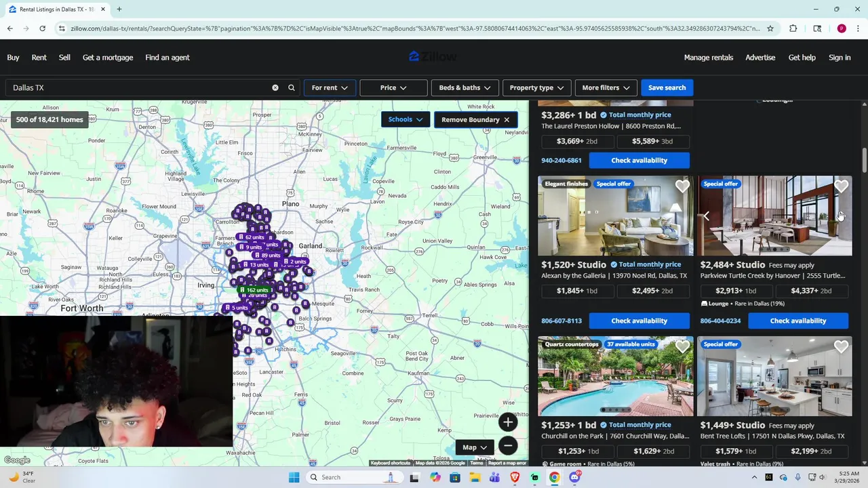The width and height of the screenshot is (868, 488).
Task: Open the 162 units map marker
Action: pyautogui.click(x=256, y=290)
